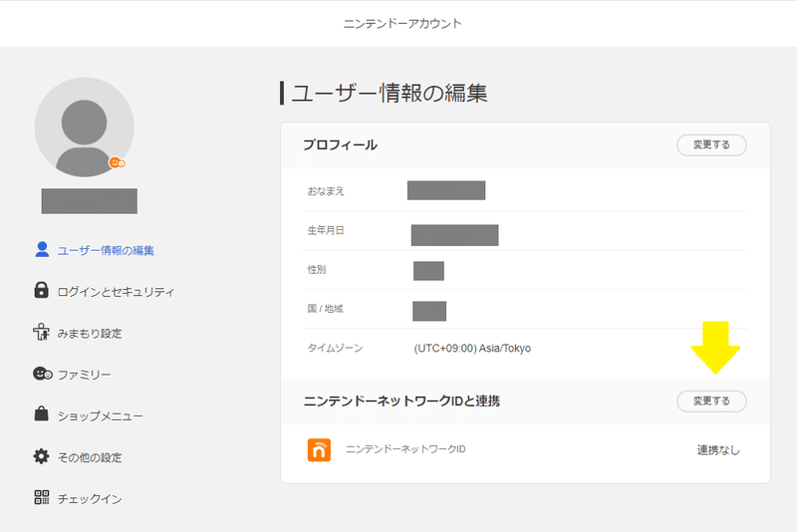Click the ニンテンドーネットワークIDと連携 section heading
This screenshot has height=532, width=797.
click(402, 400)
